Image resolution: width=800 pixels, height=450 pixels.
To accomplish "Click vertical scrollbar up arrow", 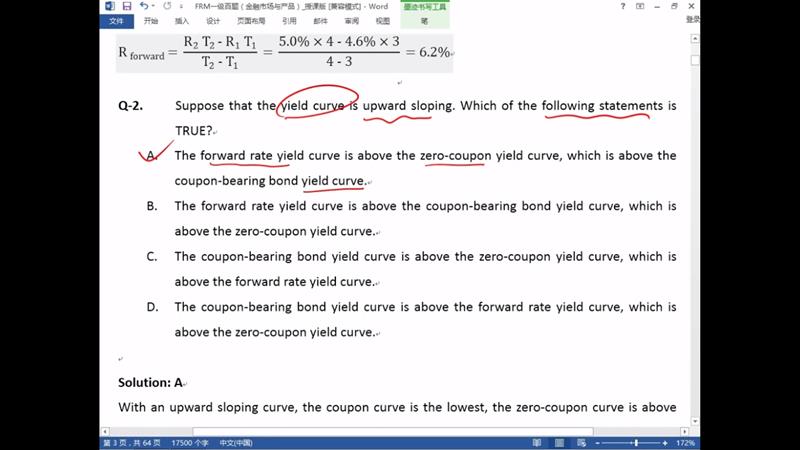I will click(695, 39).
